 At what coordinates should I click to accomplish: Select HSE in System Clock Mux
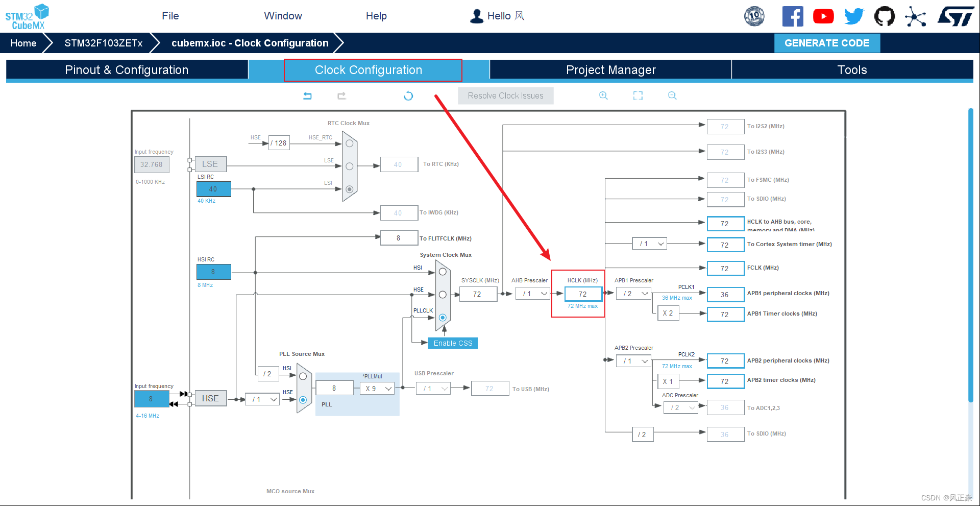(443, 295)
